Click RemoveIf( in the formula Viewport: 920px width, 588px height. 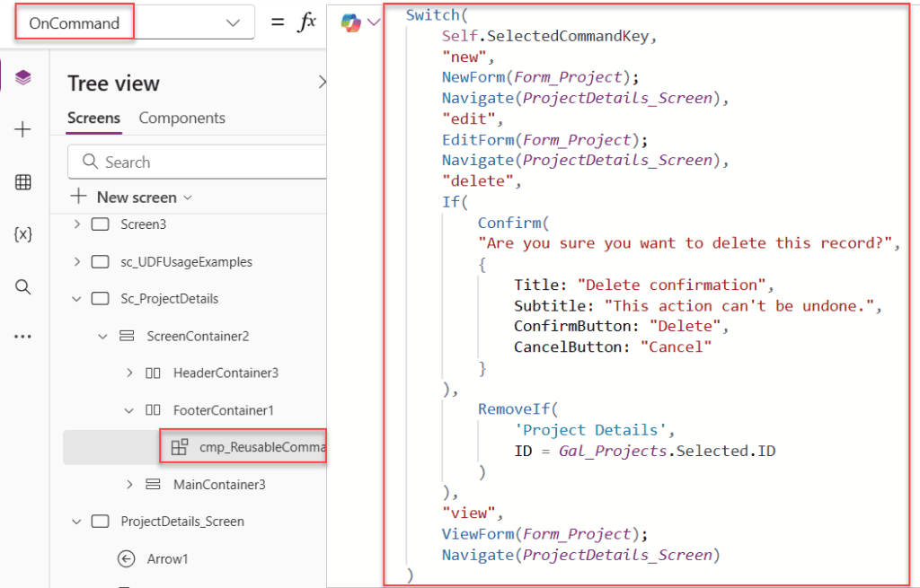[518, 409]
